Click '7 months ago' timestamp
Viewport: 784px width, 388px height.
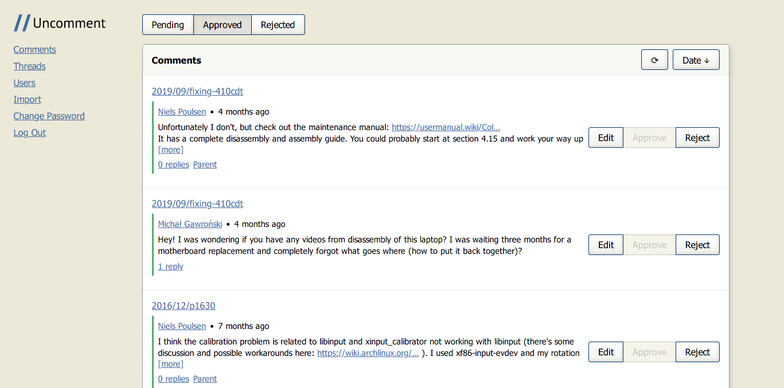click(244, 326)
